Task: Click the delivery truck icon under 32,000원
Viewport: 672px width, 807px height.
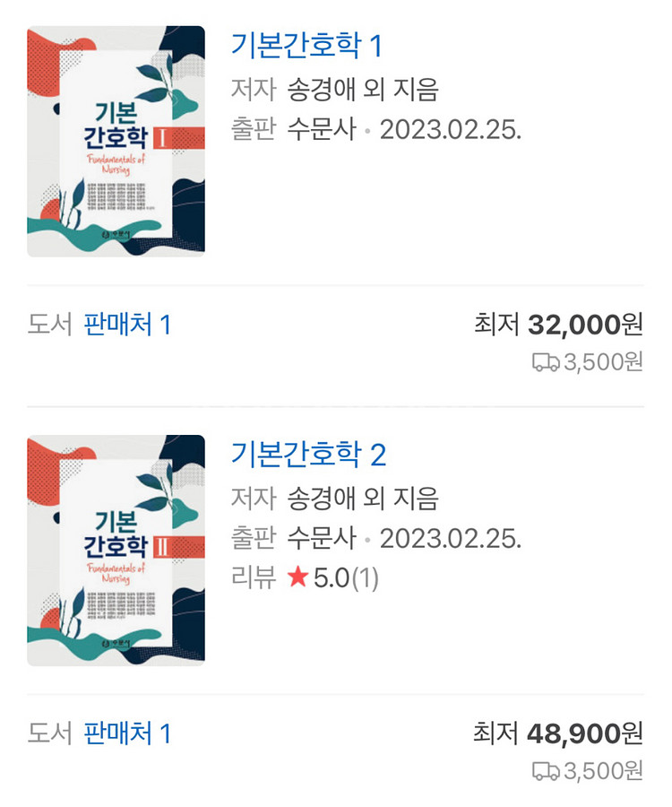Action: point(546,362)
